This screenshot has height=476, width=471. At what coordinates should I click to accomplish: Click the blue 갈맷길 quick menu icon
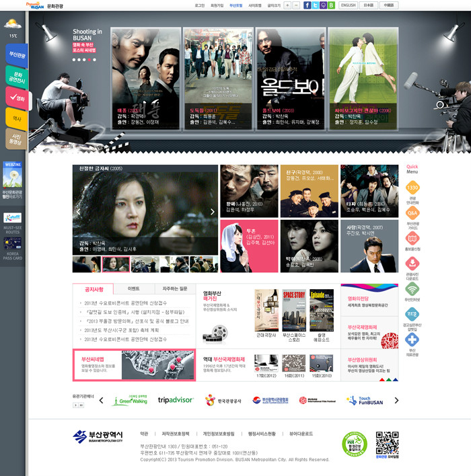point(412,314)
